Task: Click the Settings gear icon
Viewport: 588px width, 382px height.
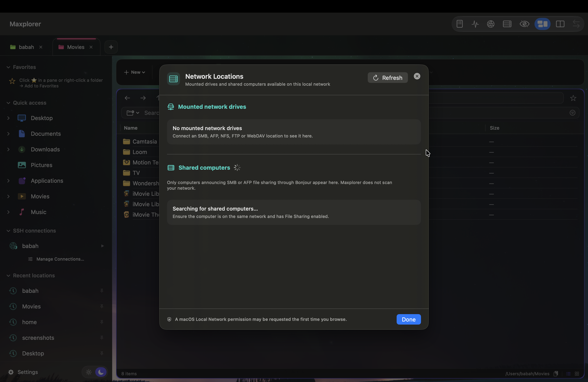Action: [x=11, y=372]
